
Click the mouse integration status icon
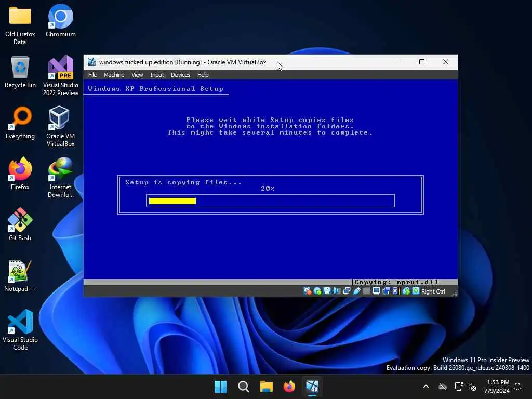tap(406, 291)
